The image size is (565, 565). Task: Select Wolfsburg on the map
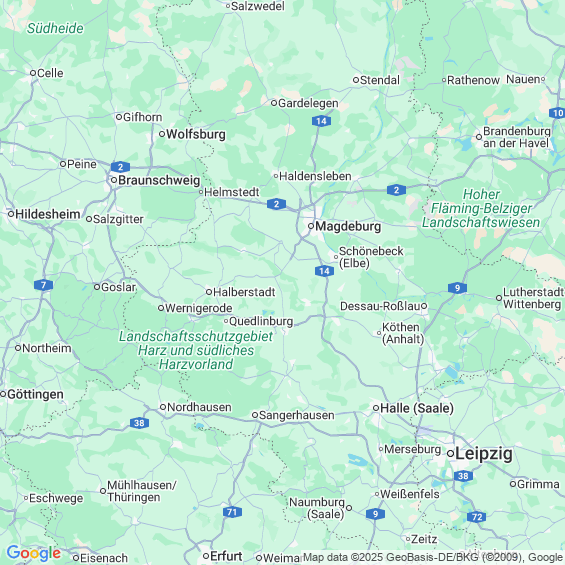(196, 134)
